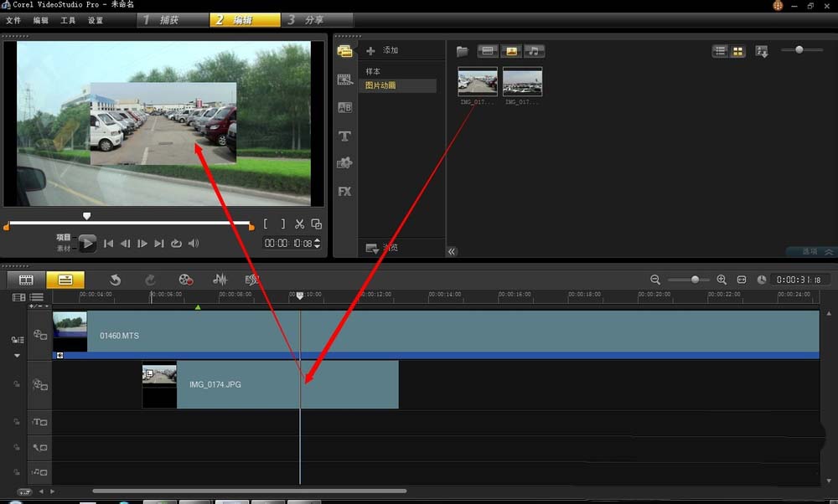
Task: Click the preview timecode field
Action: point(288,244)
